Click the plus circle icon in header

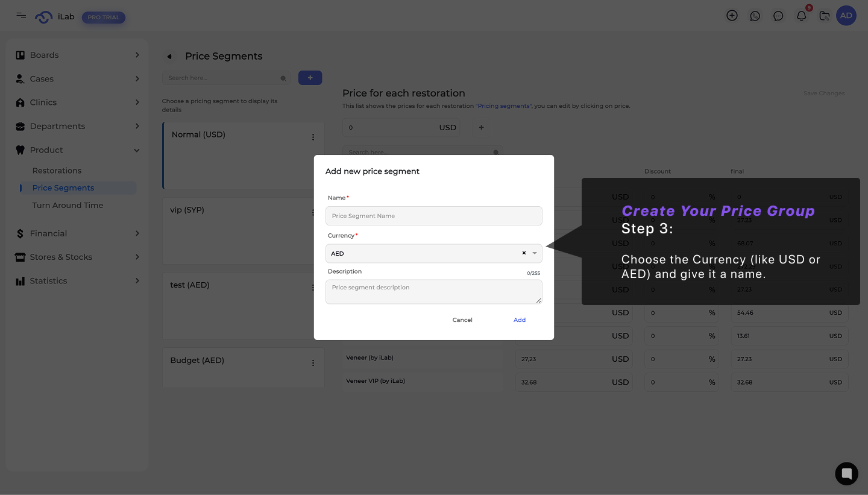pos(732,16)
